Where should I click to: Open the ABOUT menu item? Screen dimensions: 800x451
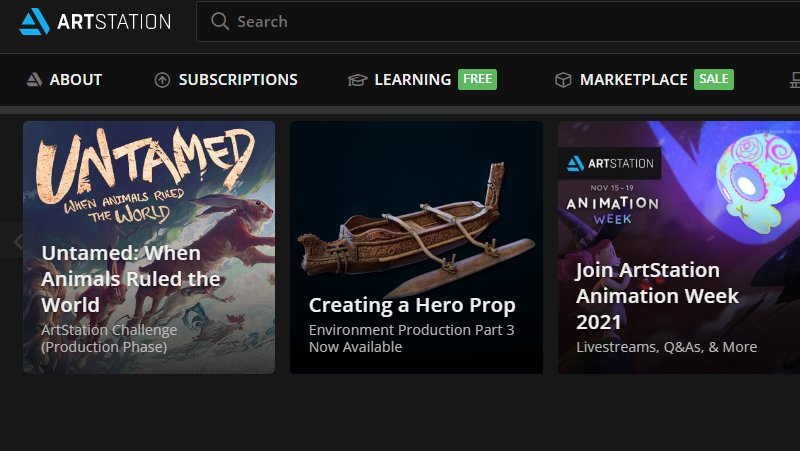76,80
